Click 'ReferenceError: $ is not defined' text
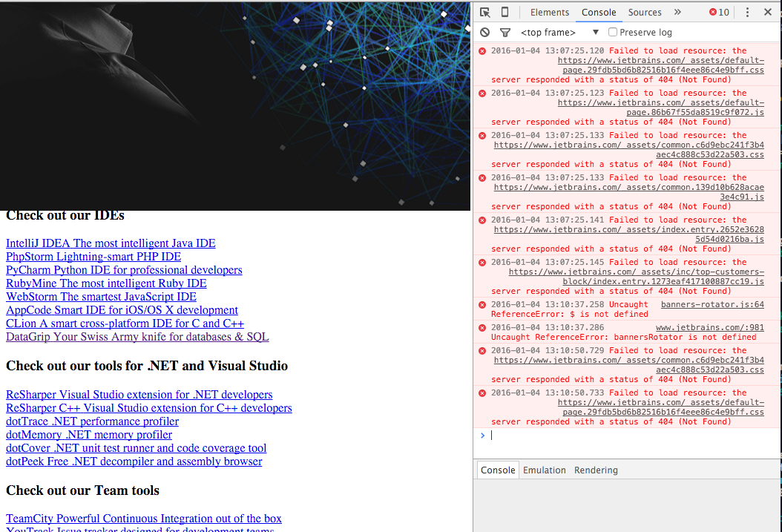The image size is (782, 532). pos(570,314)
